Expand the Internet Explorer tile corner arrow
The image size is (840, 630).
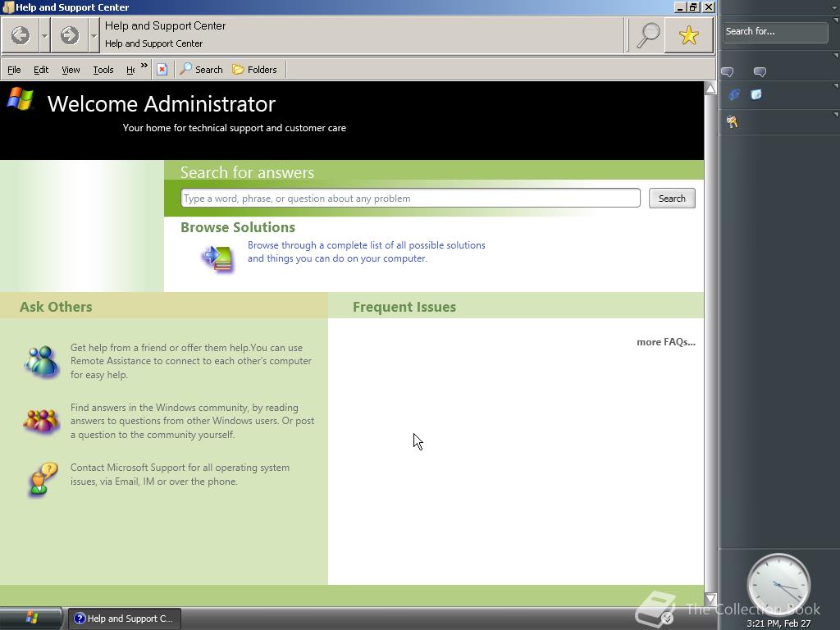pyautogui.click(x=836, y=85)
